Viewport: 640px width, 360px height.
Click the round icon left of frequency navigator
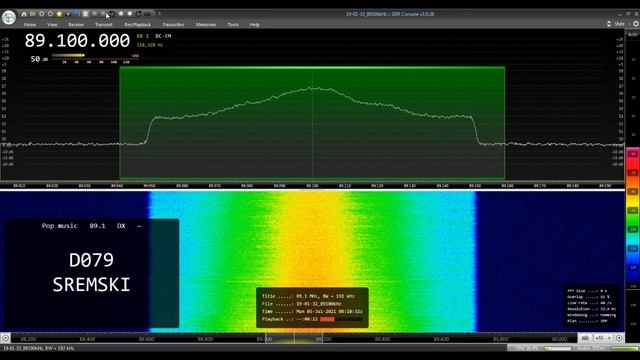[5, 338]
